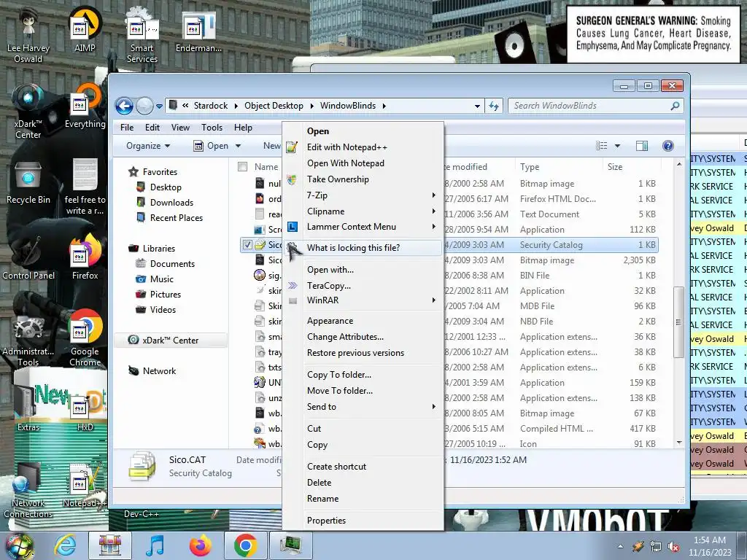
Task: Open the Everything desktop shortcut
Action: pyautogui.click(x=85, y=106)
